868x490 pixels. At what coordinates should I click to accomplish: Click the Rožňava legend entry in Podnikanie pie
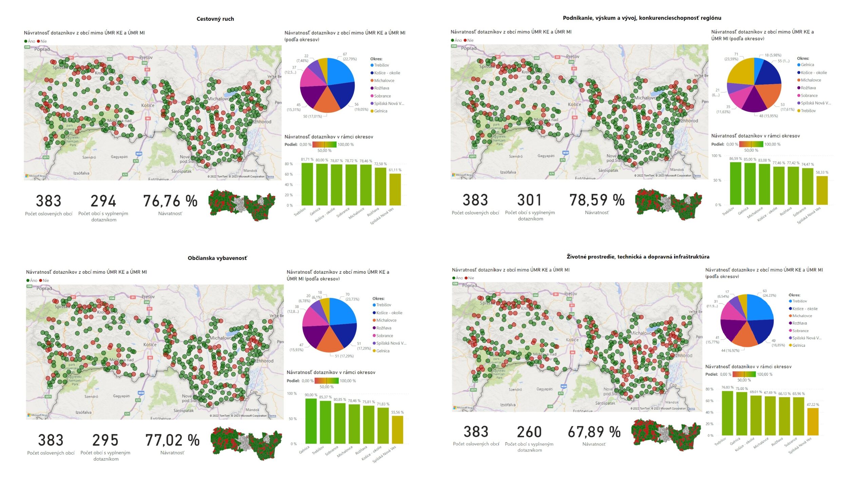(807, 88)
